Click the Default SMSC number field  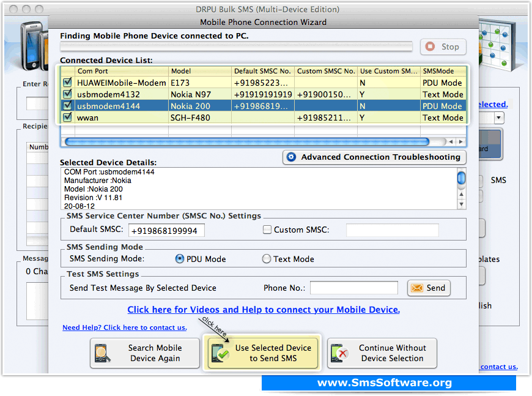point(166,230)
